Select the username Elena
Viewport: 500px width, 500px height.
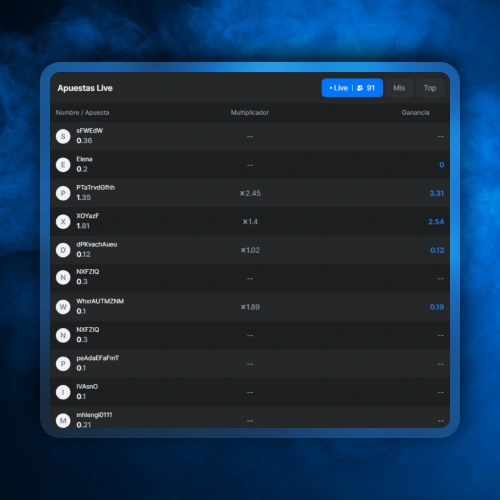click(x=84, y=159)
